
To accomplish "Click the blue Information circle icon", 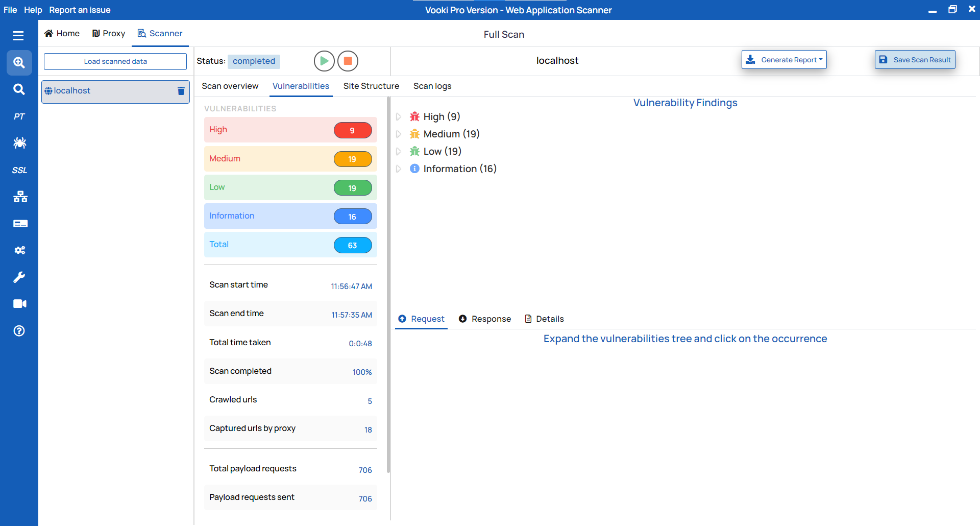I will click(414, 169).
